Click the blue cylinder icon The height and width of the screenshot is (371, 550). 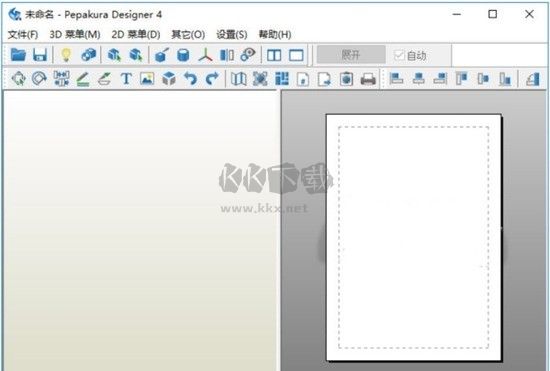183,55
